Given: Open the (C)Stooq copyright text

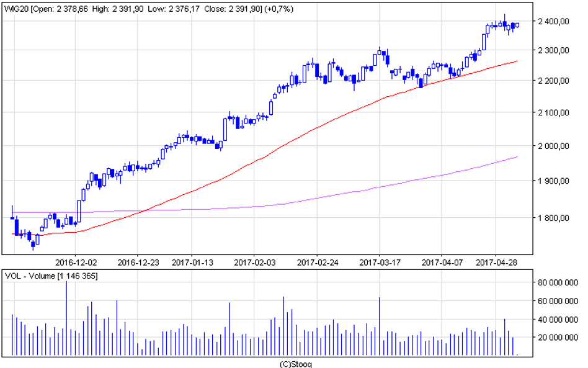Looking at the screenshot, I should pos(293,363).
